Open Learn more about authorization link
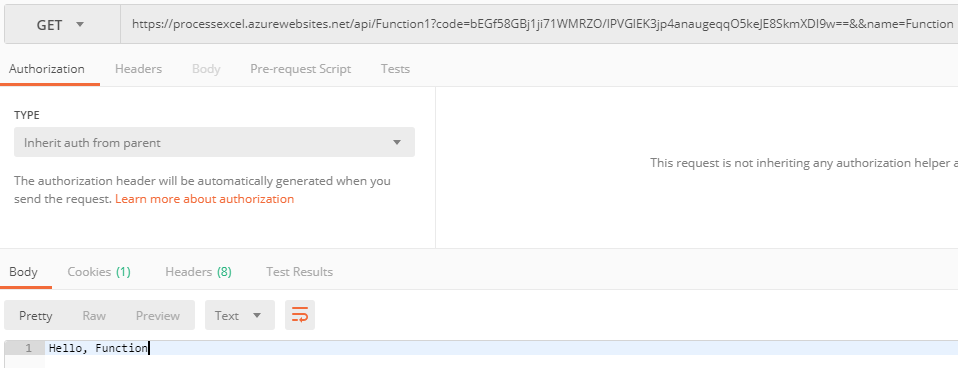 tap(205, 199)
